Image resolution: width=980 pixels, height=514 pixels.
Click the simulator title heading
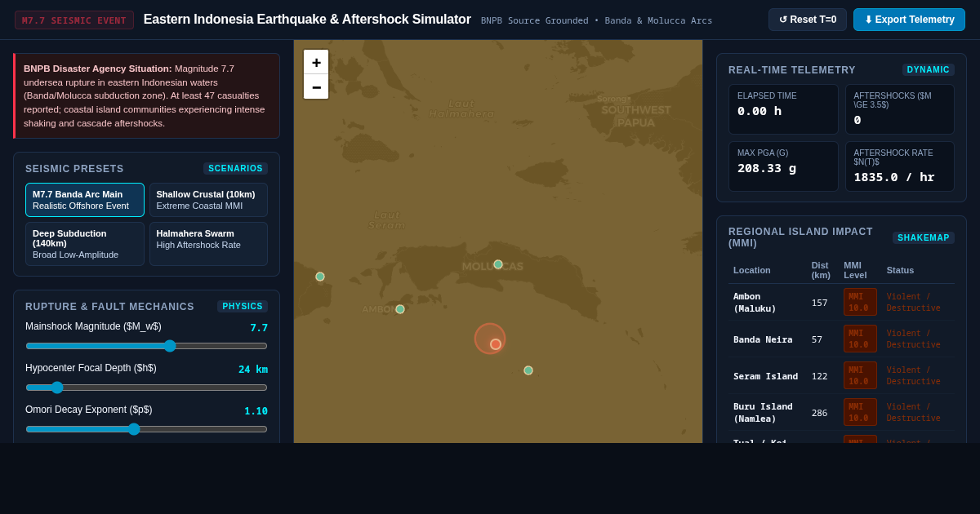point(307,20)
